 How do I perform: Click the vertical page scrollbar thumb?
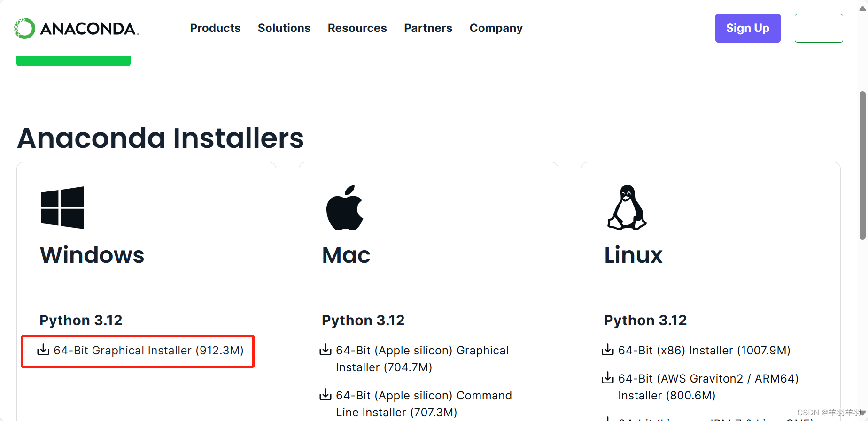pos(862,166)
